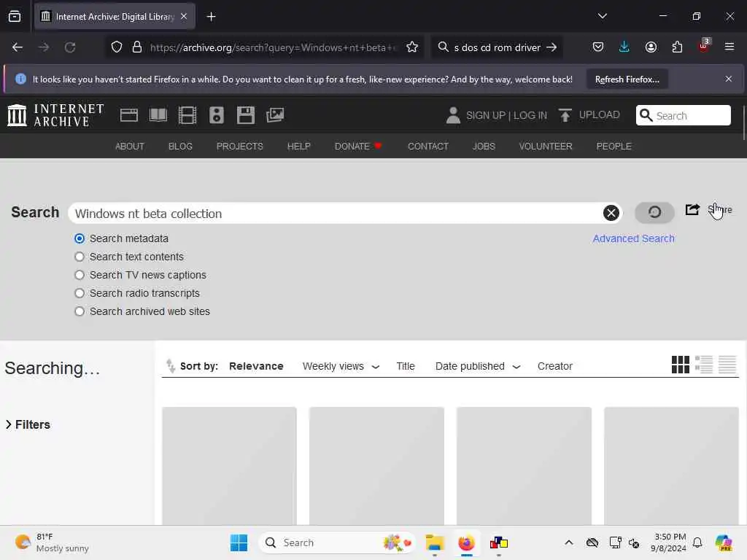Open the Video film strip icon
Screen dimensions: 747x560
[187, 115]
